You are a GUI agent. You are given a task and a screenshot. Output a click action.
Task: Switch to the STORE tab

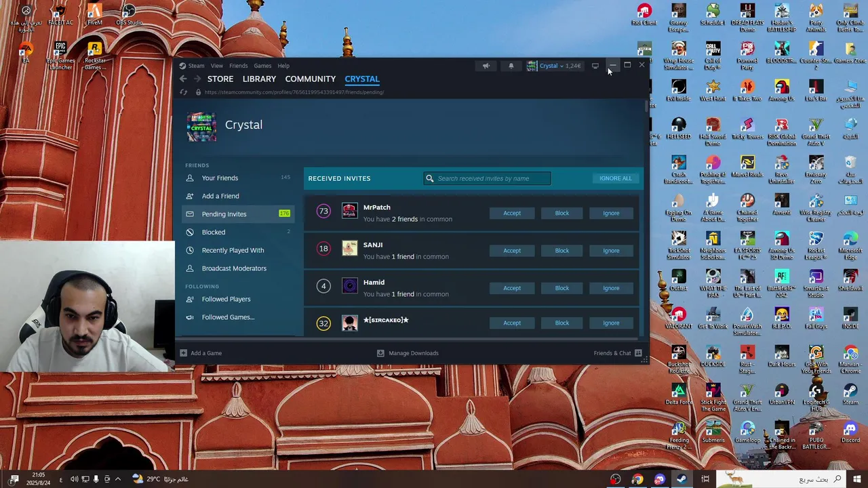click(220, 79)
